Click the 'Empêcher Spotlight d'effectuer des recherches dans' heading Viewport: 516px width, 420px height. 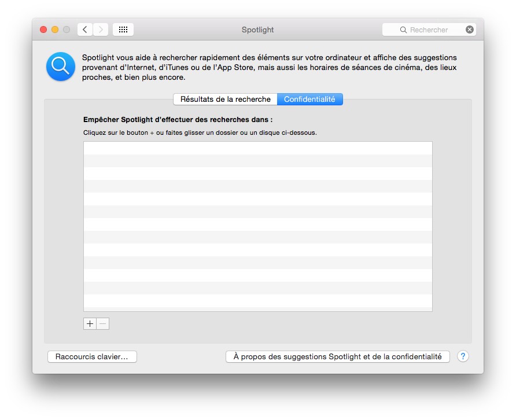[178, 120]
